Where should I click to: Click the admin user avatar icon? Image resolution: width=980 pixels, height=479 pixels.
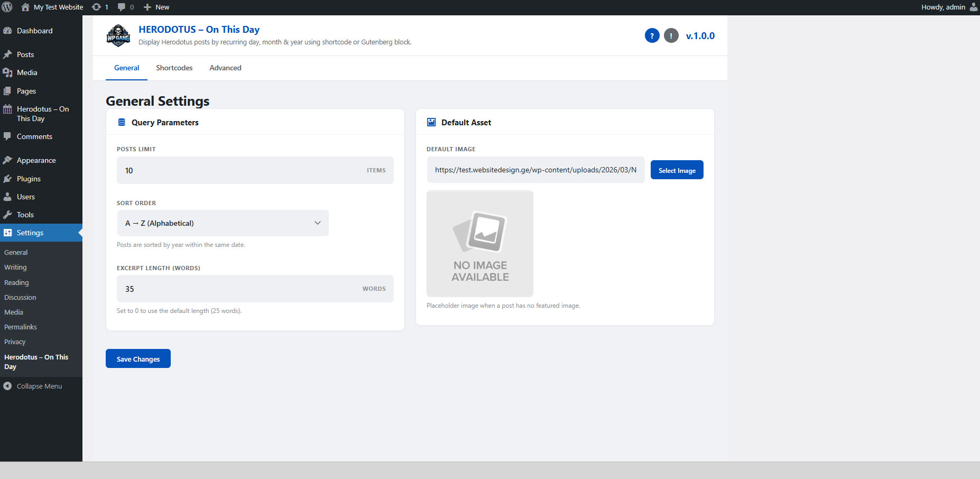tap(973, 7)
